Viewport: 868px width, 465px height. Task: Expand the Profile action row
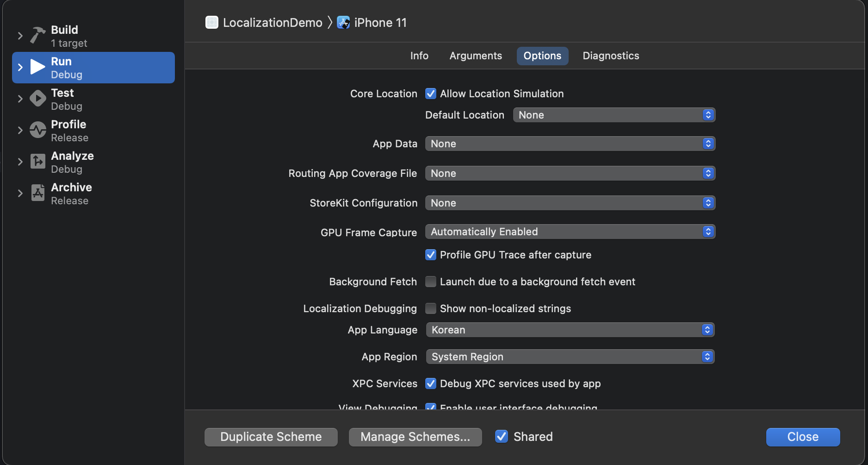pyautogui.click(x=20, y=130)
